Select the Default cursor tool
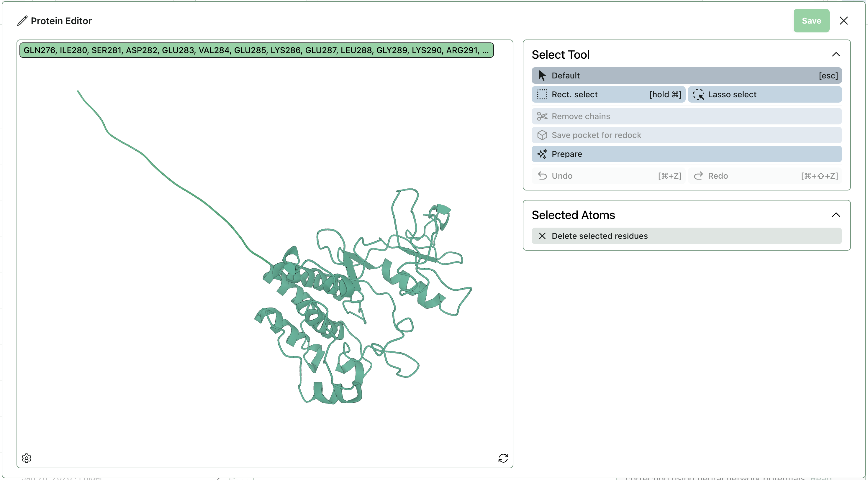Screen dimensions: 868x480 click(686, 75)
